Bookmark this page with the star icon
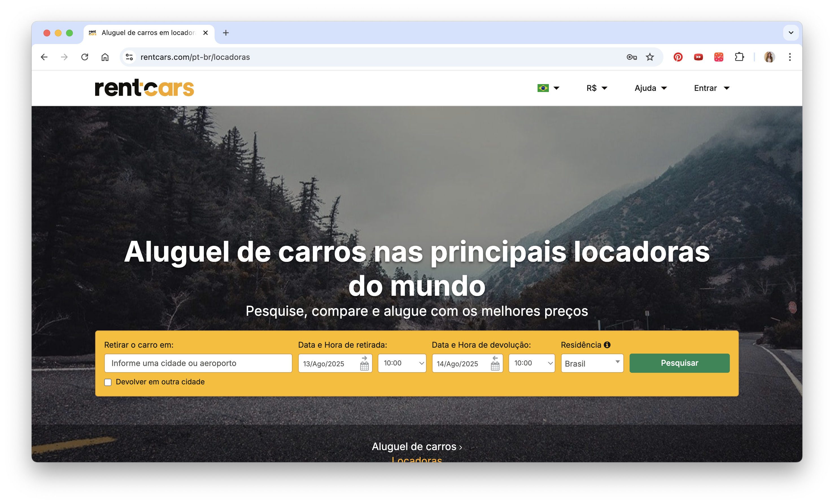The width and height of the screenshot is (834, 504). tap(650, 57)
